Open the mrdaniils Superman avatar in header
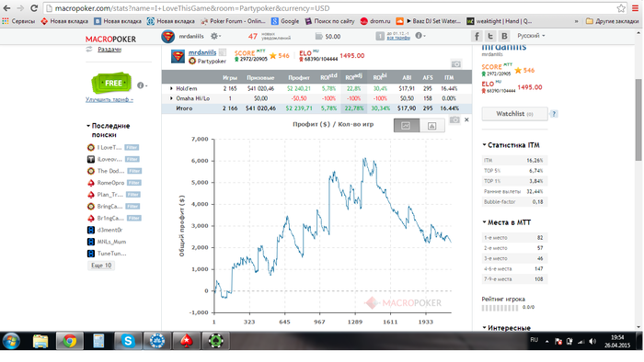This screenshot has width=644, height=362. (168, 37)
